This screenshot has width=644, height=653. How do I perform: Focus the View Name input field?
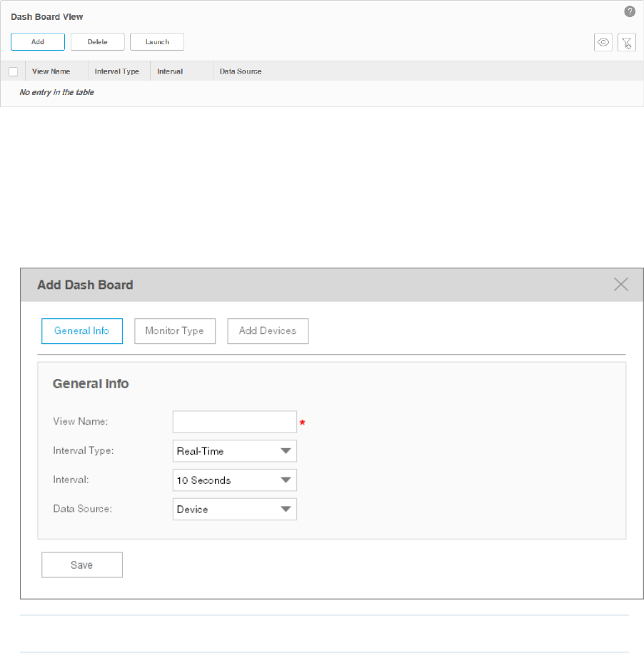point(234,422)
